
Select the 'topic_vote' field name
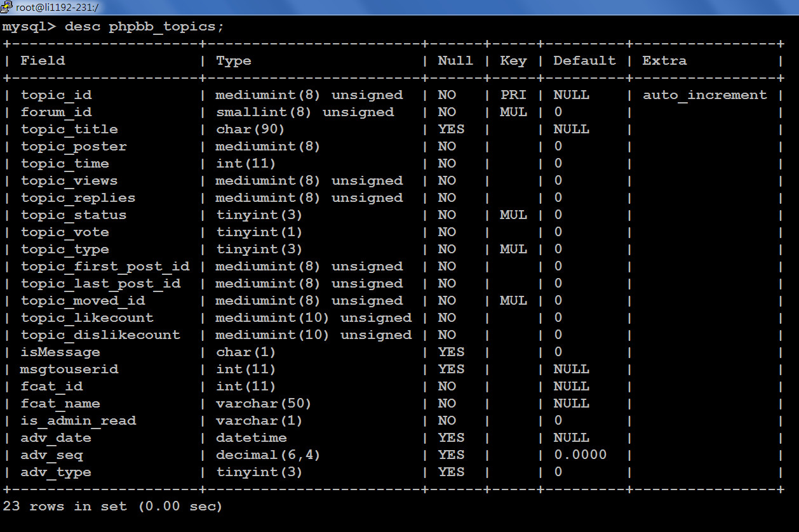(65, 232)
